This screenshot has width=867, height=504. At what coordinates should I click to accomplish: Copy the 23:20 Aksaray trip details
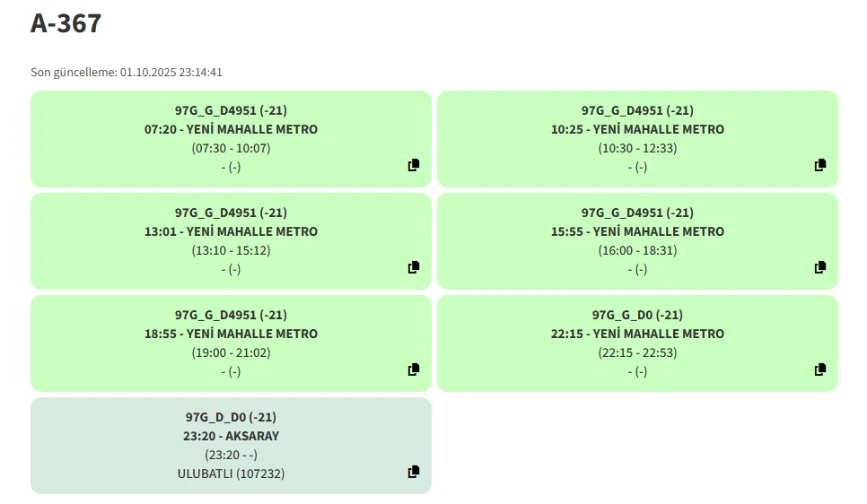point(414,472)
